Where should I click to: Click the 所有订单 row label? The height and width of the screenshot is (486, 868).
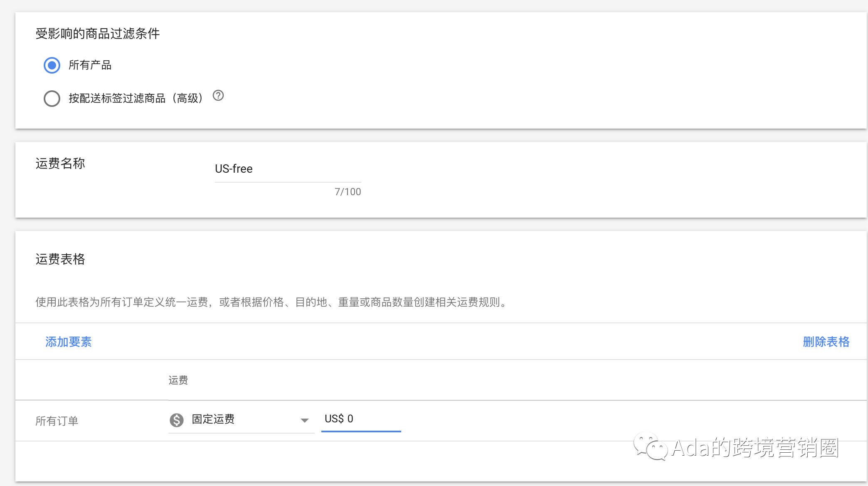point(57,421)
